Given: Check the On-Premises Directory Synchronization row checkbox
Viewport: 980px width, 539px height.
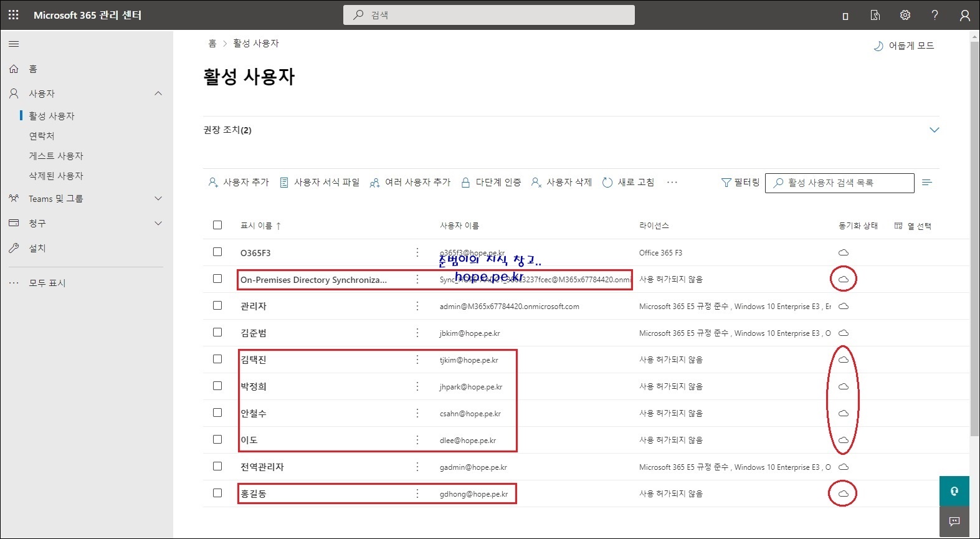Looking at the screenshot, I should pyautogui.click(x=217, y=279).
